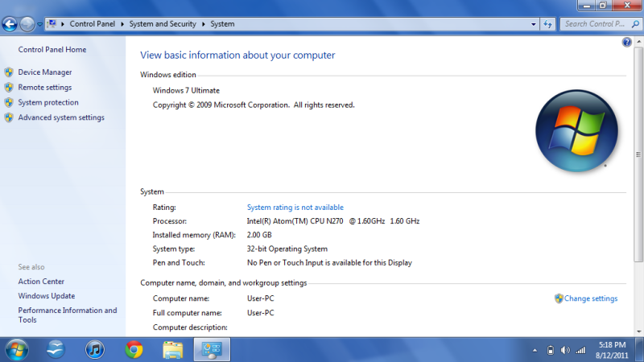Open Action Center under See also
This screenshot has width=644, height=362.
tap(41, 282)
